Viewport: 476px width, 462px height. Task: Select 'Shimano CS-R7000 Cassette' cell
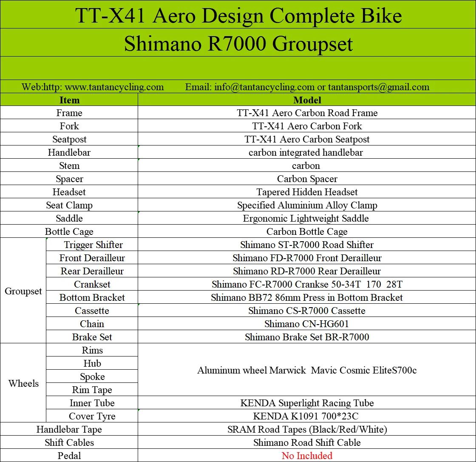point(307,310)
